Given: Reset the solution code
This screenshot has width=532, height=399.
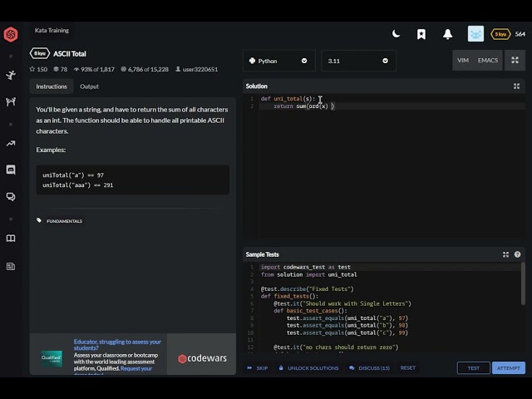Looking at the screenshot, I should click(x=407, y=367).
